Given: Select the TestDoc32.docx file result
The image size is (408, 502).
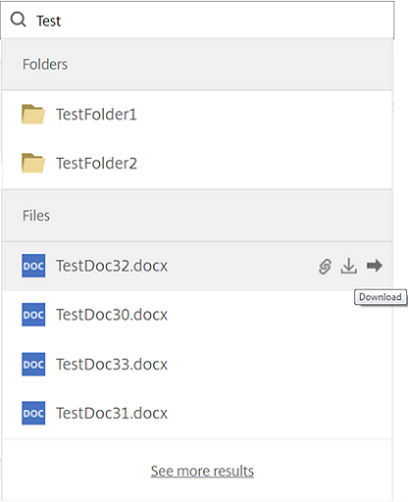Looking at the screenshot, I should 197,266.
